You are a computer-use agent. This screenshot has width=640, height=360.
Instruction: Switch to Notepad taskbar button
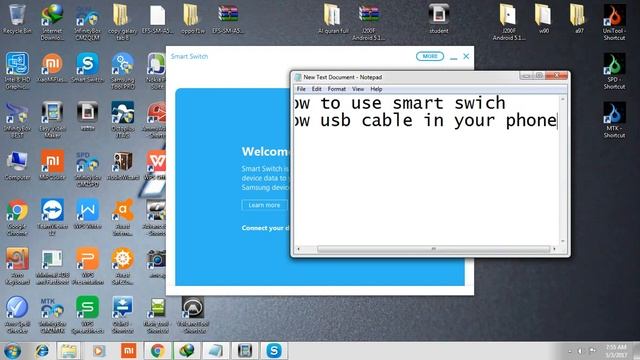coord(216,351)
